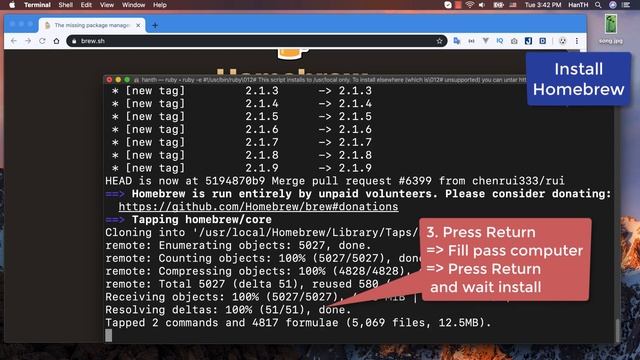Screen dimensions: 640x360
Task: Close the Terminal window
Action: pyautogui.click(x=109, y=80)
